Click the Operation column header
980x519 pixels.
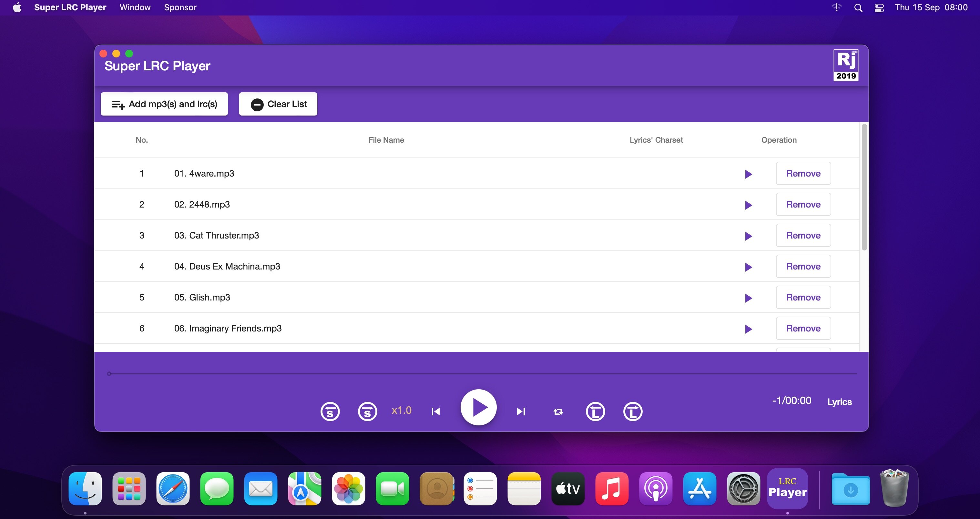(779, 140)
